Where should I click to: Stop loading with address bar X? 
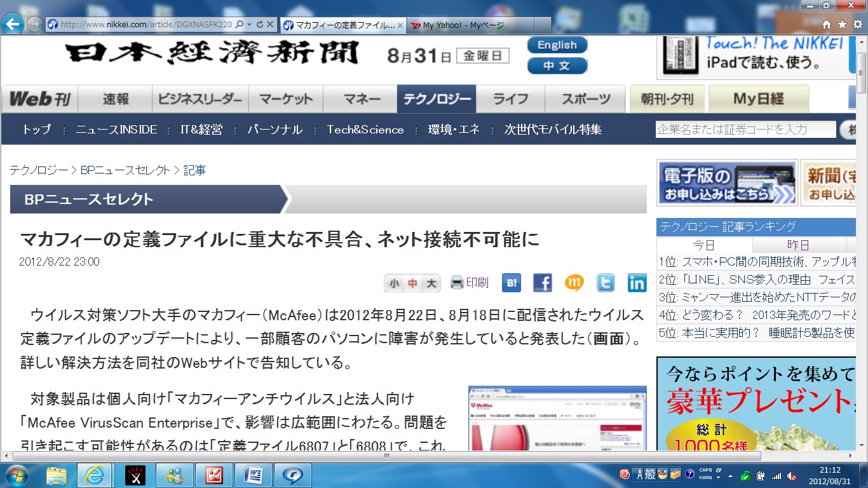pos(270,25)
